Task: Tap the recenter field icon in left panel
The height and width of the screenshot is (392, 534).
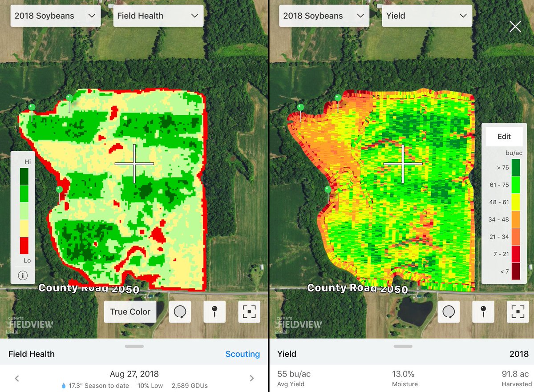Action: point(249,312)
